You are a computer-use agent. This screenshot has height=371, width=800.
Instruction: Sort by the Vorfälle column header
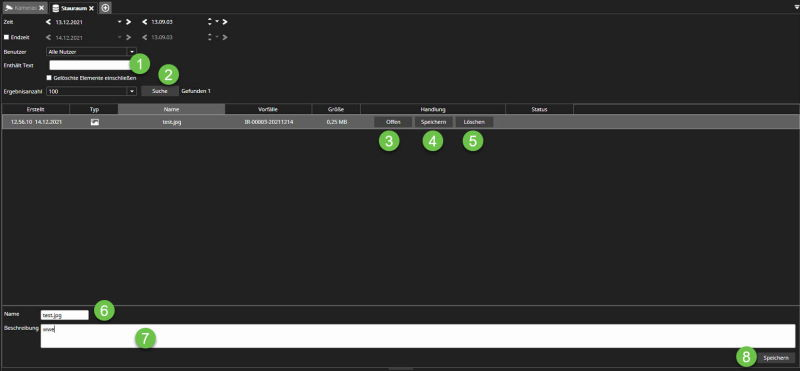(x=268, y=109)
